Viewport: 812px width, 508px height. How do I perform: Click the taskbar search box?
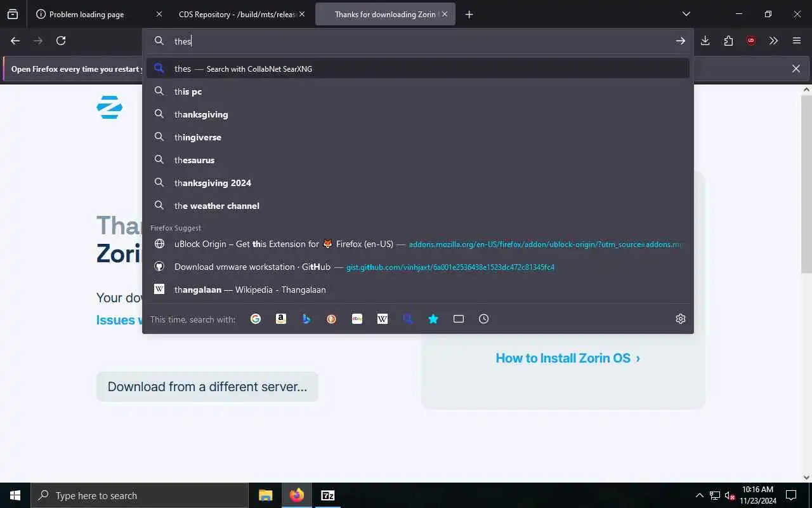tap(140, 495)
